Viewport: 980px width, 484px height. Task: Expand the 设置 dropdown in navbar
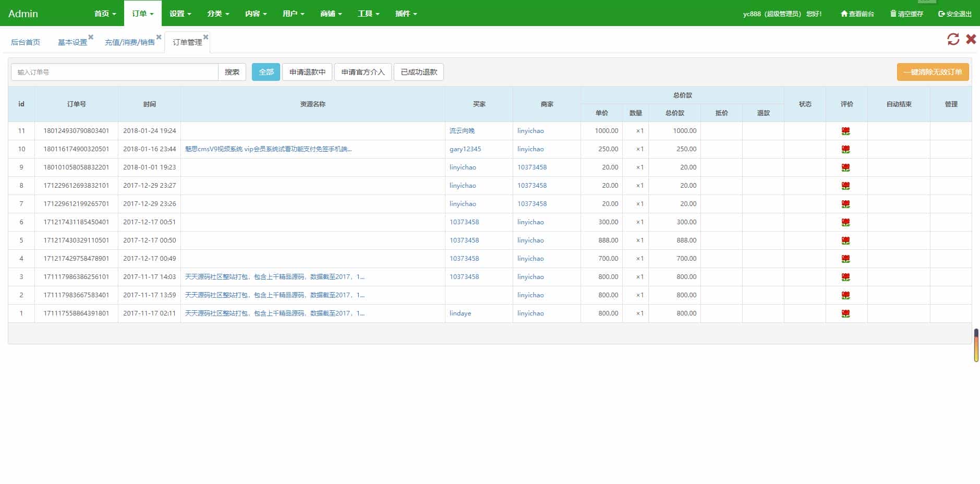pos(180,14)
